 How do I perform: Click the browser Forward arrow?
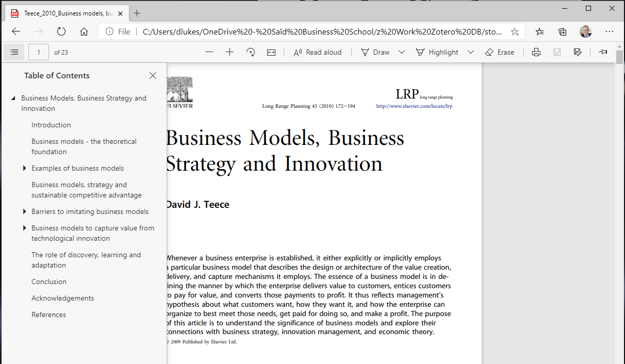pyautogui.click(x=39, y=31)
